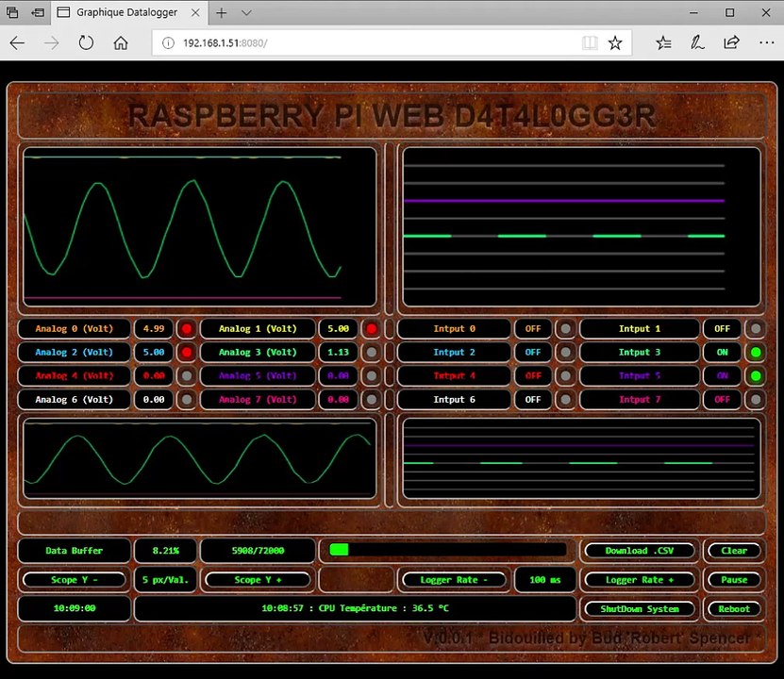
Task: Open browser settings and more menu
Action: pyautogui.click(x=766, y=43)
